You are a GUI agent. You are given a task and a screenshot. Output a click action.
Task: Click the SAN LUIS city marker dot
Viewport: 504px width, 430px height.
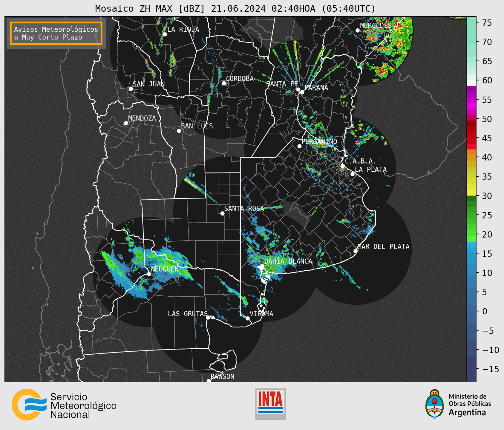point(179,131)
